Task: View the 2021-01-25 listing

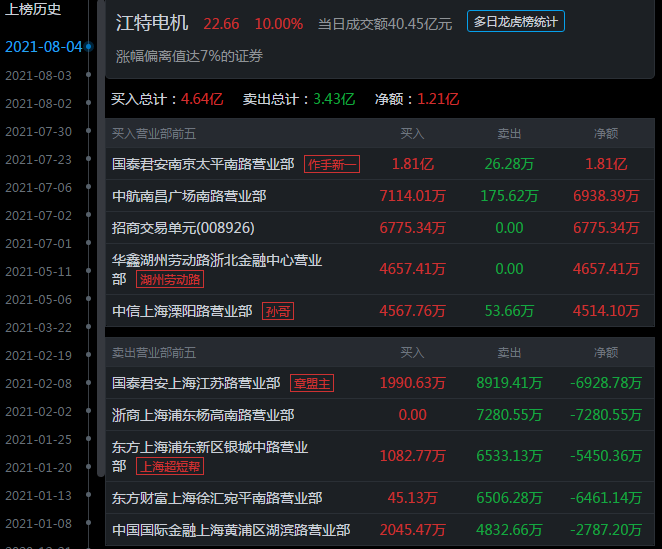Action: (38, 440)
